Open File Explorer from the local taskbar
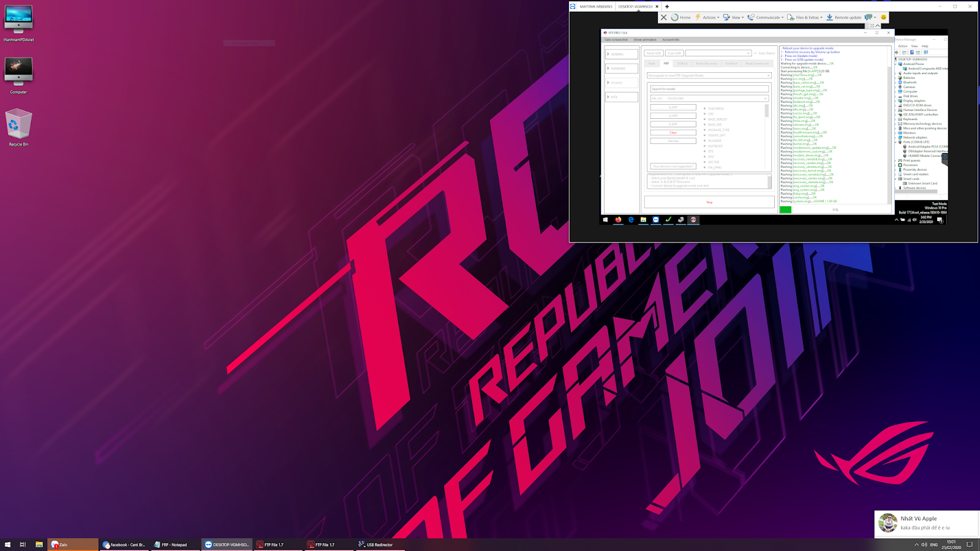980x551 pixels. [39, 544]
